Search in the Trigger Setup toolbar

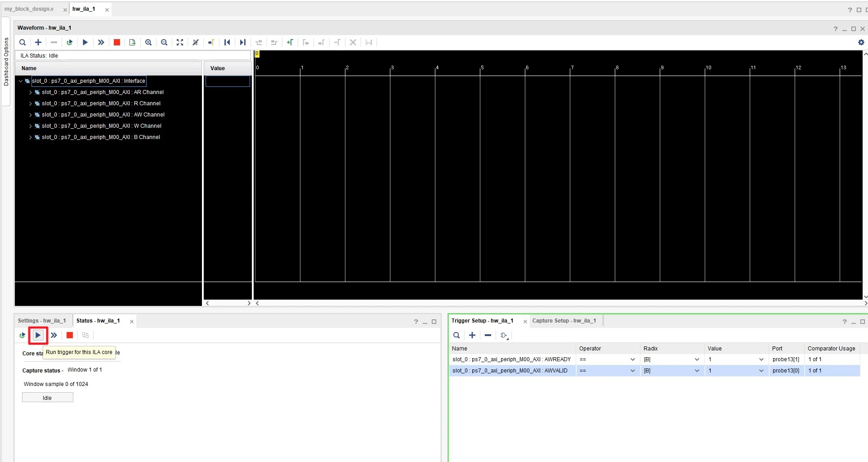point(456,335)
